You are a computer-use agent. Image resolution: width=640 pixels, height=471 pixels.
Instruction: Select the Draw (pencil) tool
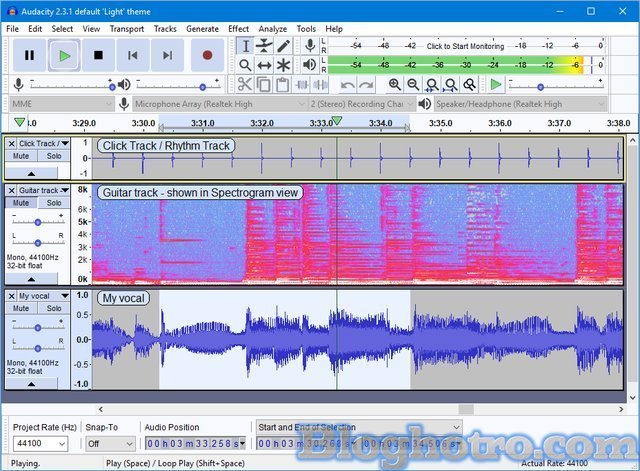tap(283, 46)
